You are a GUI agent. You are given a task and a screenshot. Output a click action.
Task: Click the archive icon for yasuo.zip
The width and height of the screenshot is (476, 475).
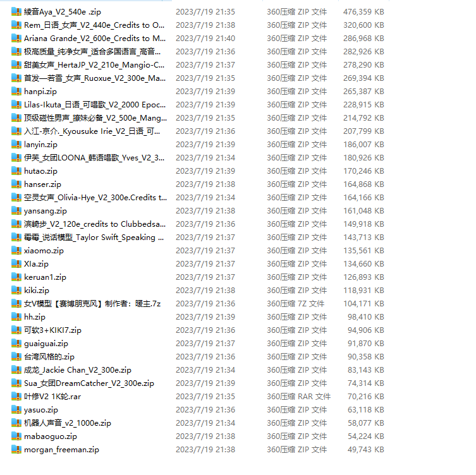[x=16, y=410]
